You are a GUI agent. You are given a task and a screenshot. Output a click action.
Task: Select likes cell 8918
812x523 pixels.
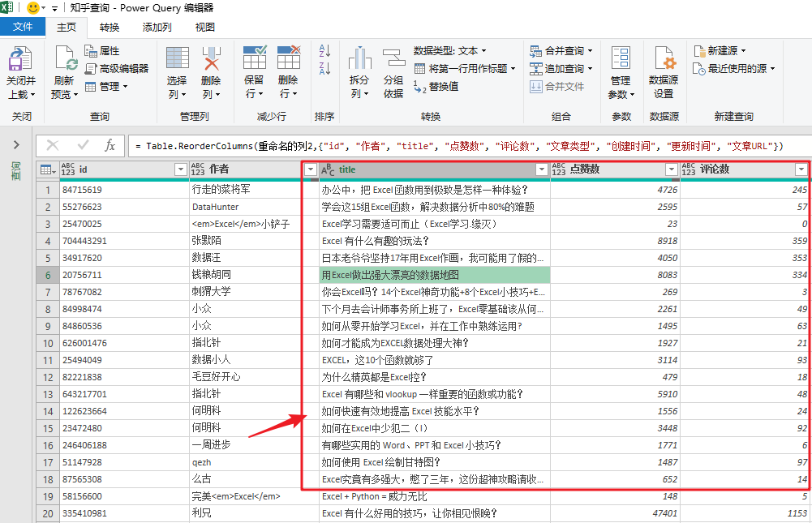click(x=615, y=241)
